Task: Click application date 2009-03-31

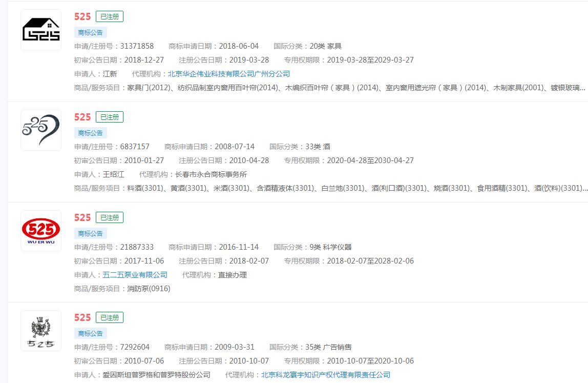Action: 235,347
